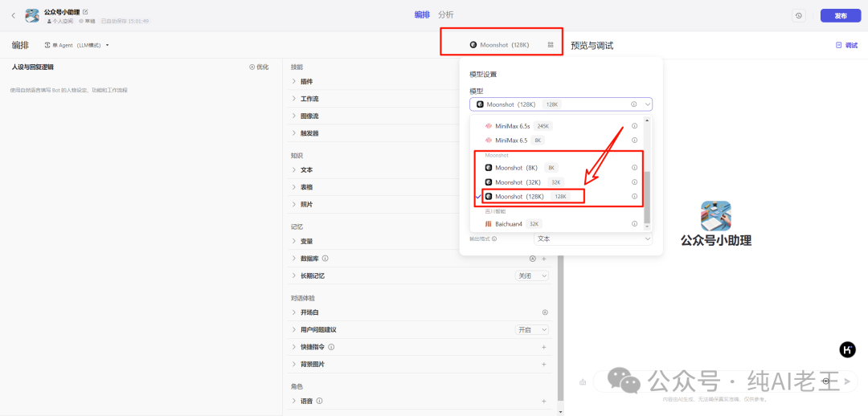The image size is (868, 416).
Task: Click auto-generate icon in 数据库 row
Action: coord(533,259)
